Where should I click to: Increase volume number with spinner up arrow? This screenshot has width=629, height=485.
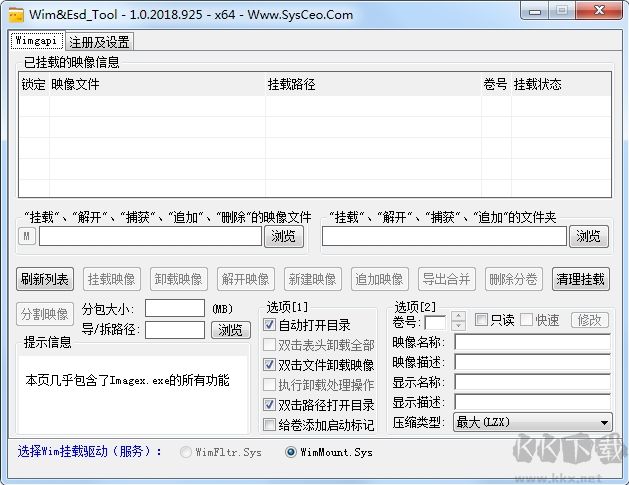coord(458,316)
